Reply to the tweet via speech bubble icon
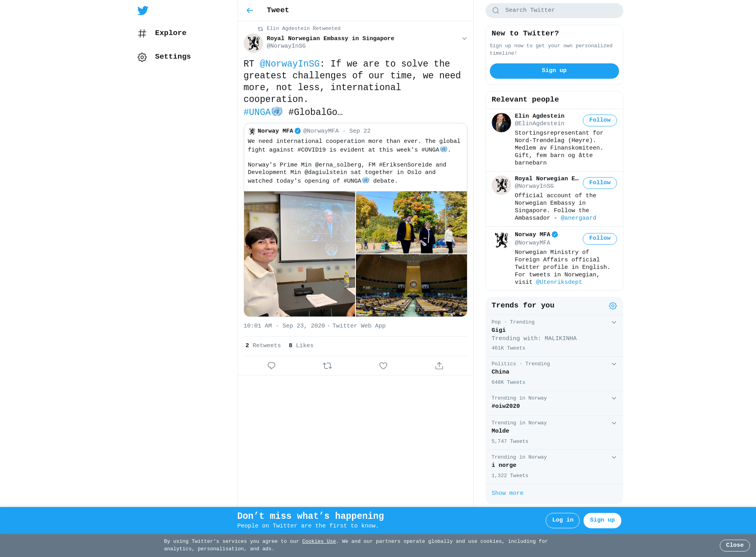 click(x=271, y=366)
